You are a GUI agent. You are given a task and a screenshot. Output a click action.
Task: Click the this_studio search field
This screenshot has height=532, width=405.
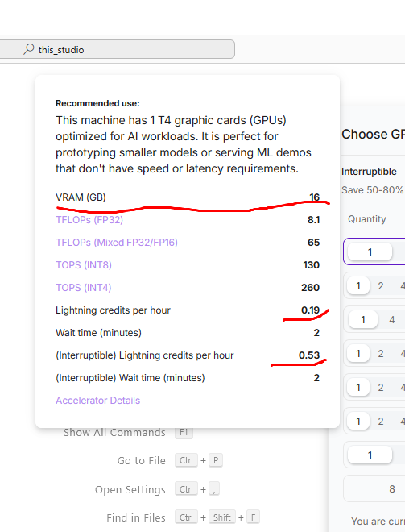click(118, 49)
